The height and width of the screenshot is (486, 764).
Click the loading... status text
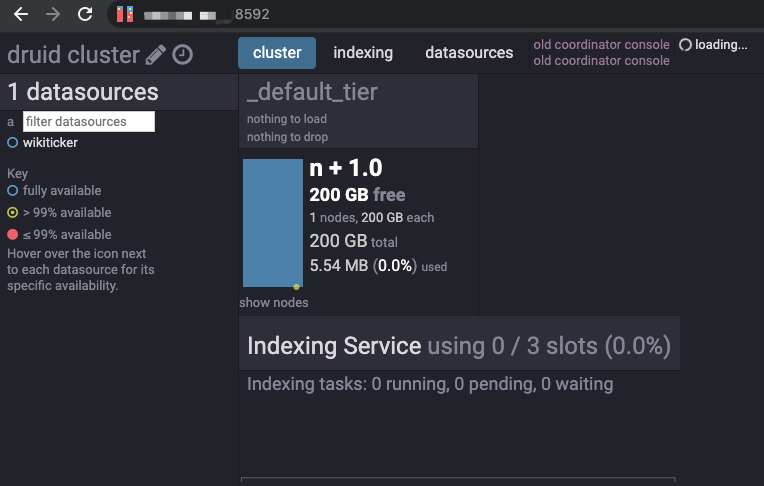tap(721, 45)
